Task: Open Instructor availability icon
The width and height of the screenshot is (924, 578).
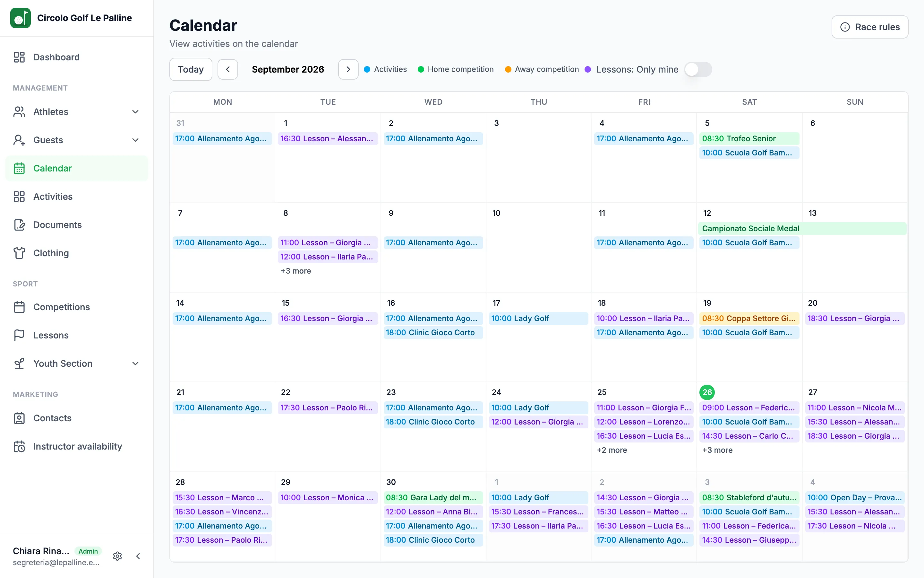Action: tap(19, 446)
